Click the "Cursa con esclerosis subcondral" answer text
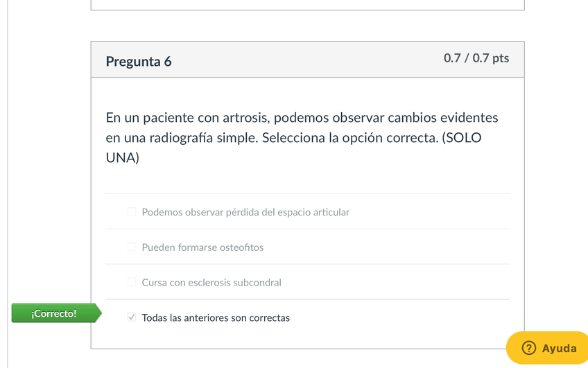Image resolution: width=588 pixels, height=368 pixels. 211,283
